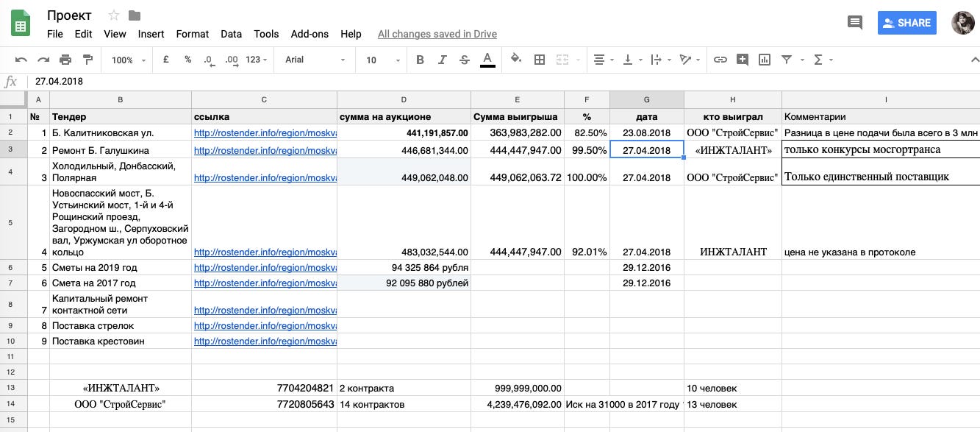Open the Tools menu
Image resolution: width=980 pixels, height=432 pixels.
coord(266,34)
